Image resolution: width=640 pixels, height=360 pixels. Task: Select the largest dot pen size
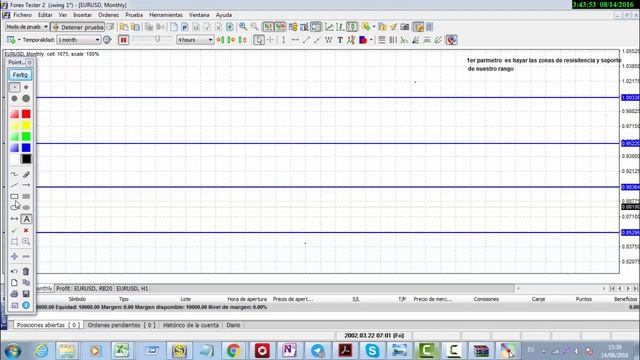tap(26, 98)
